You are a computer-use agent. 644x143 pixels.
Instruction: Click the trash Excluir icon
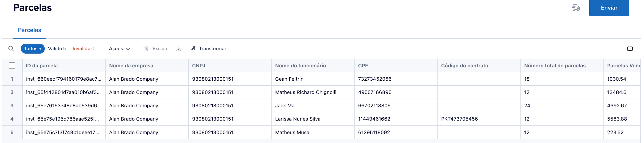tap(146, 48)
